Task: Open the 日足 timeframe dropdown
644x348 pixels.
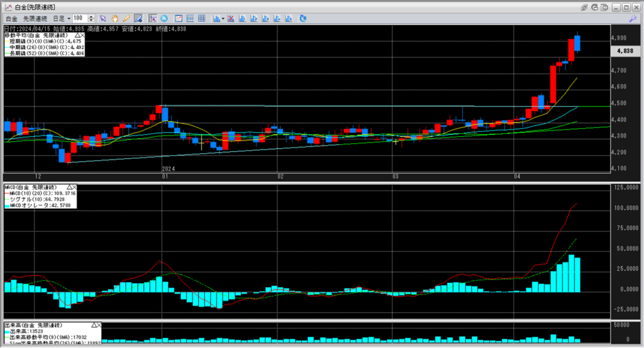Action: pos(62,19)
